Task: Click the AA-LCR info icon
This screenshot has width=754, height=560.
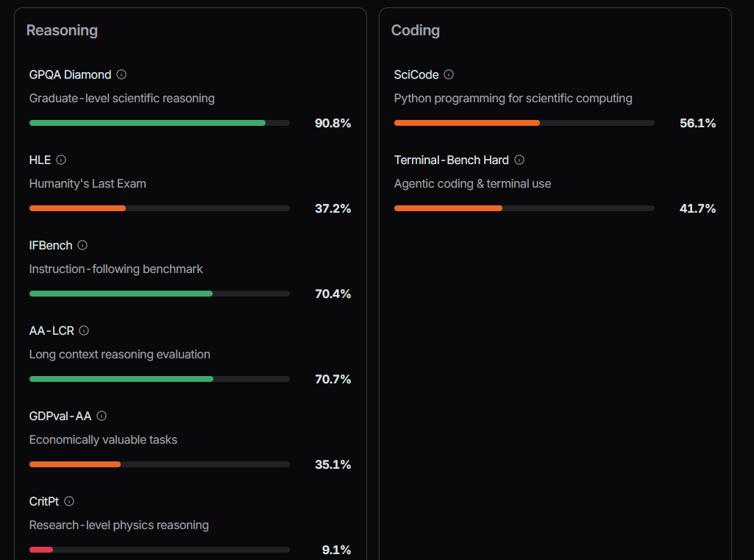Action: 84,330
